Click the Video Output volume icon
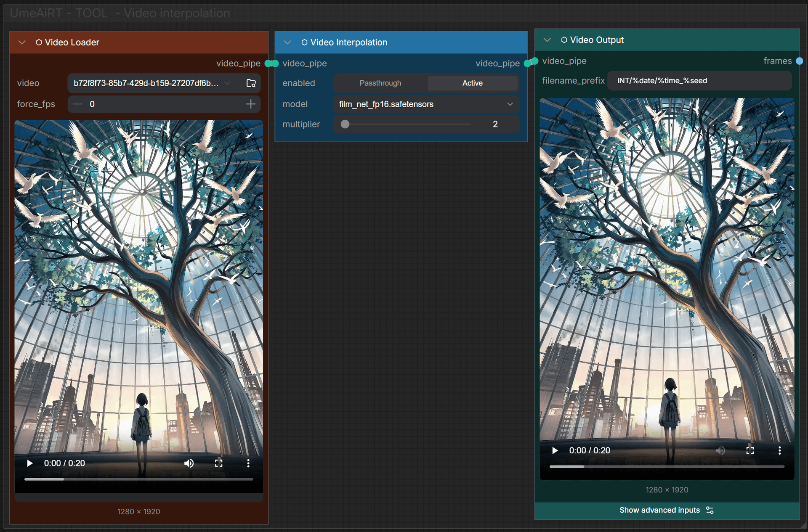 [720, 451]
